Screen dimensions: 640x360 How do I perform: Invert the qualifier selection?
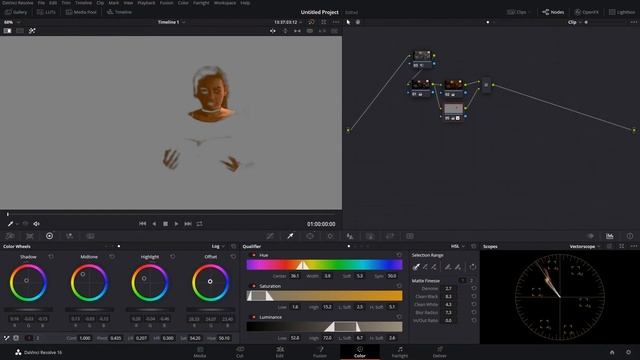point(473,267)
